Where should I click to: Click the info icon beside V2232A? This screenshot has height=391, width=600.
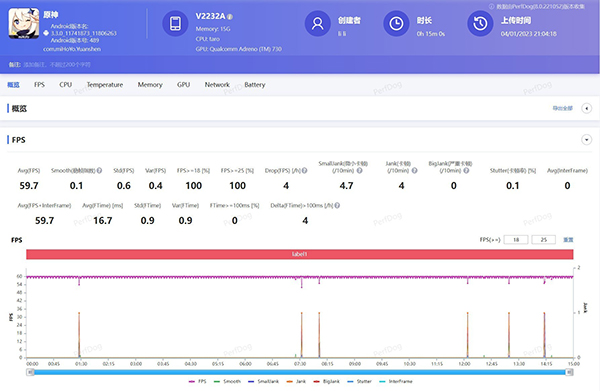230,17
